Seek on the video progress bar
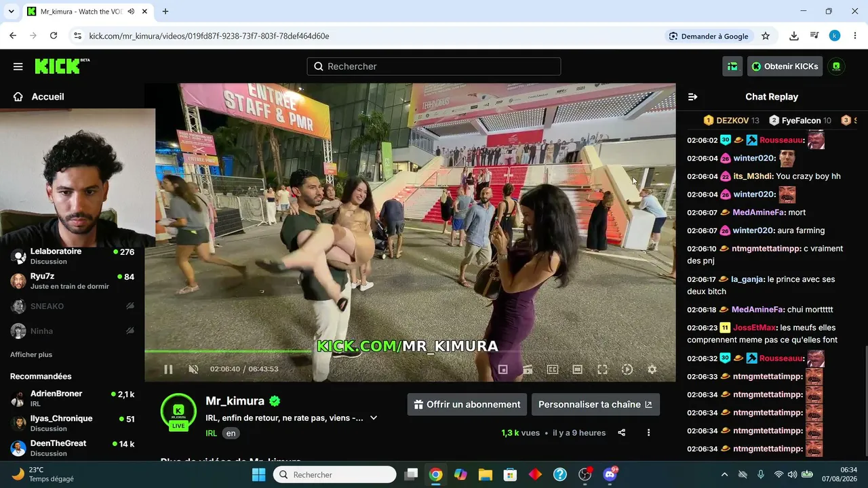This screenshot has height=488, width=868. [x=410, y=351]
